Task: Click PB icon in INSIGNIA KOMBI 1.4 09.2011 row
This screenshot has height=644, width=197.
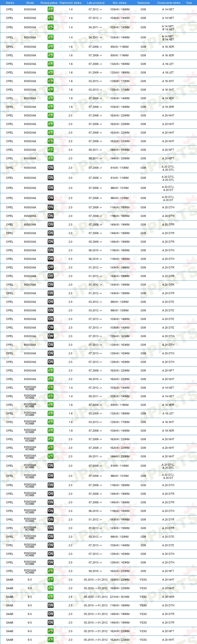Action: pos(51,396)
